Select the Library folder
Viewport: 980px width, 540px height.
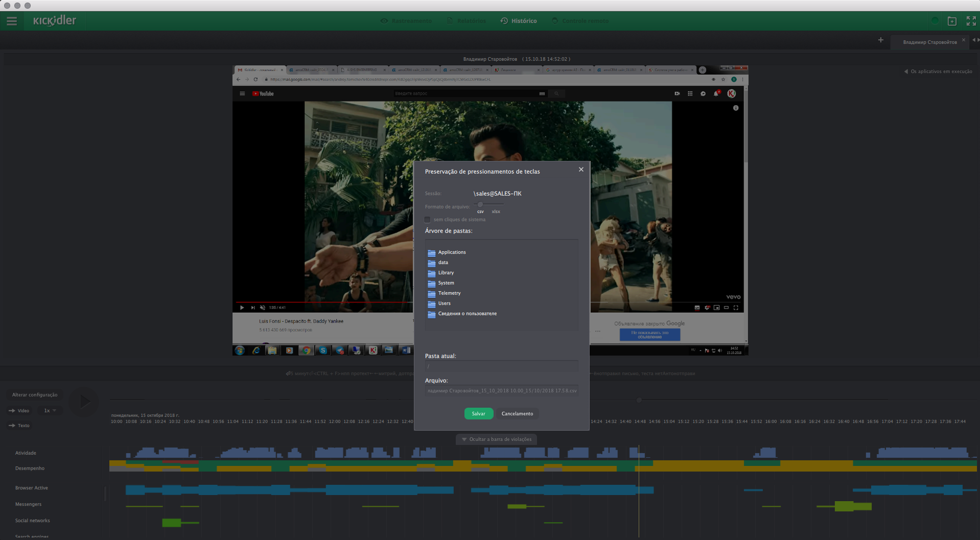446,273
